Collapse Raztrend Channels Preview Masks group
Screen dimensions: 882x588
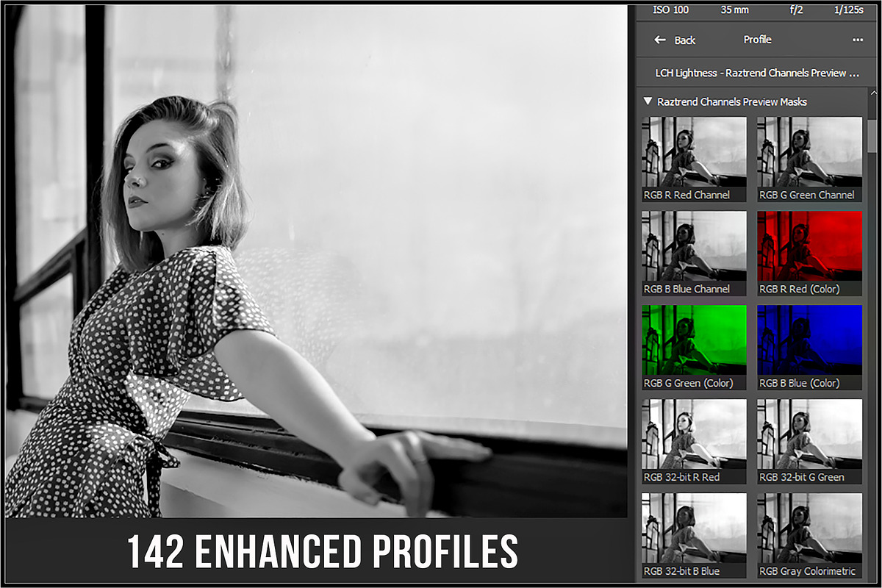pos(648,101)
